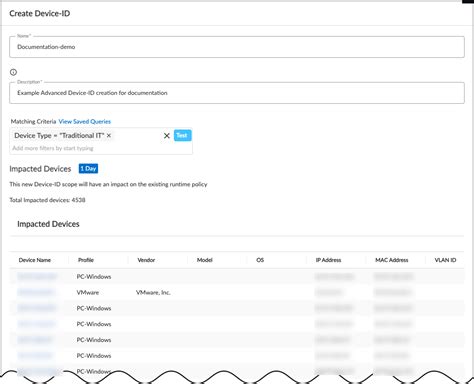Focus the Description input field
The height and width of the screenshot is (384, 474).
[237, 93]
